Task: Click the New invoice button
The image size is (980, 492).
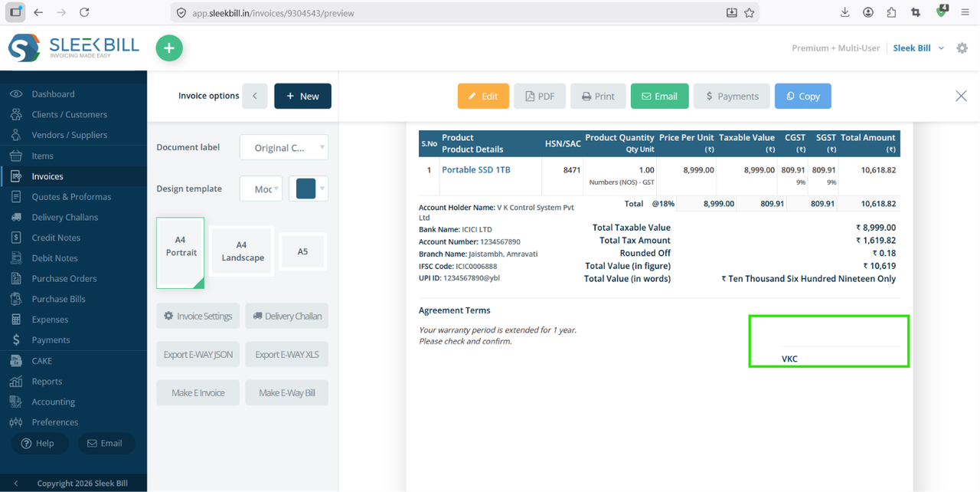Action: (302, 96)
